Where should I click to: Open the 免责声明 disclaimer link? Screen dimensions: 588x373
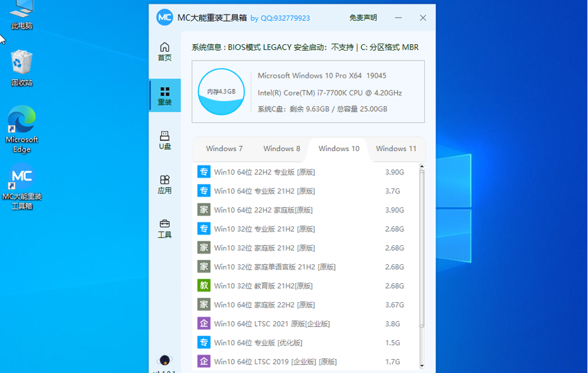[x=363, y=18]
